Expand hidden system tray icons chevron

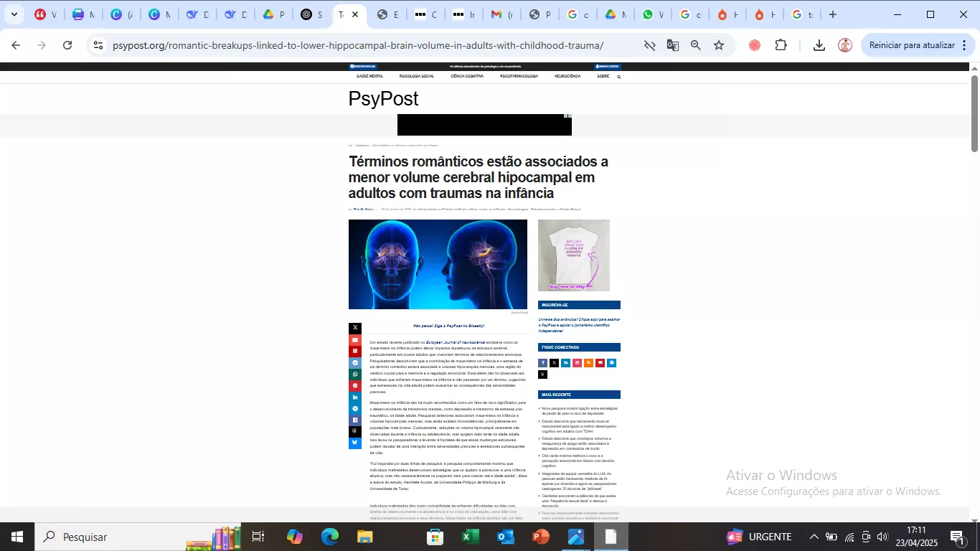click(814, 537)
